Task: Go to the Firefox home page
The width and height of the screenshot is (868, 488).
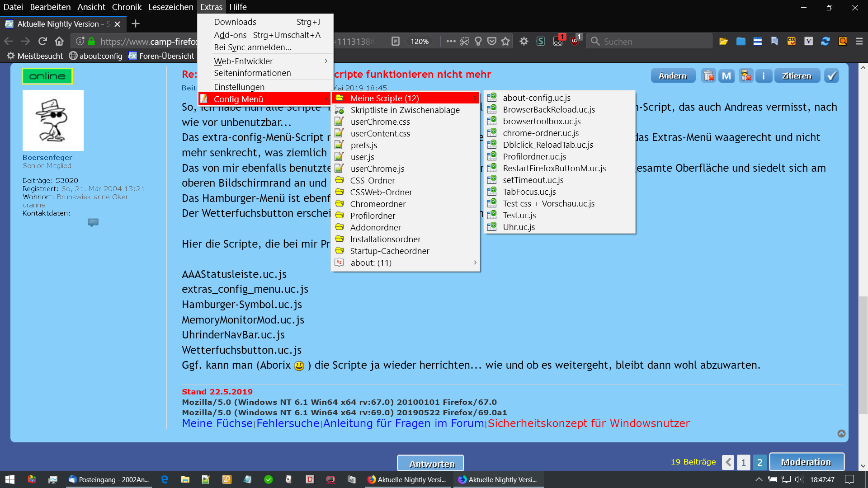Action: click(x=59, y=42)
